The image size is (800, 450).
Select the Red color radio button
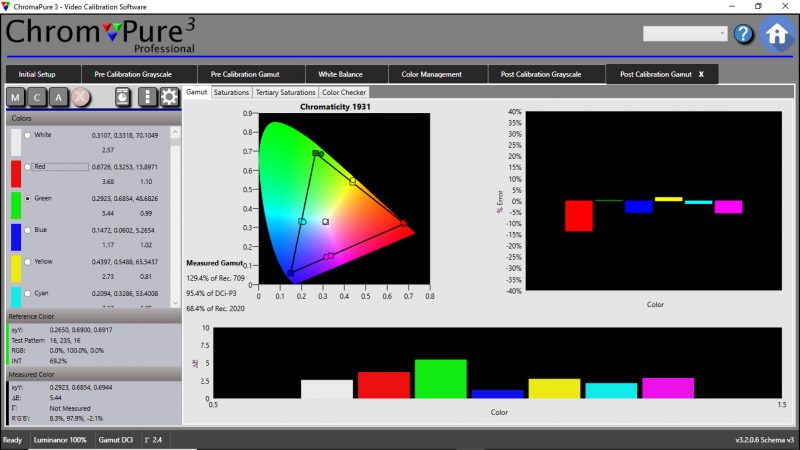[27, 167]
